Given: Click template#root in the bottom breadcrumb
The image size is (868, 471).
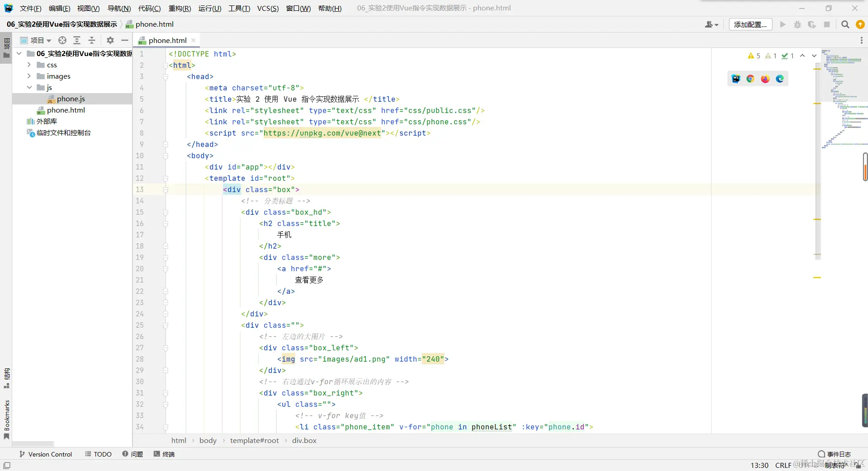Looking at the screenshot, I should click(x=255, y=440).
